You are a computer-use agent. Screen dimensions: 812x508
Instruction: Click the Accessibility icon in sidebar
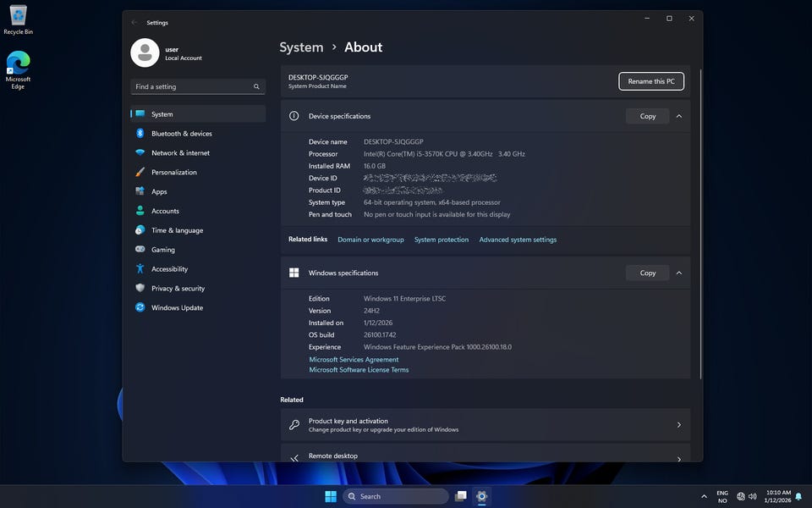[140, 269]
